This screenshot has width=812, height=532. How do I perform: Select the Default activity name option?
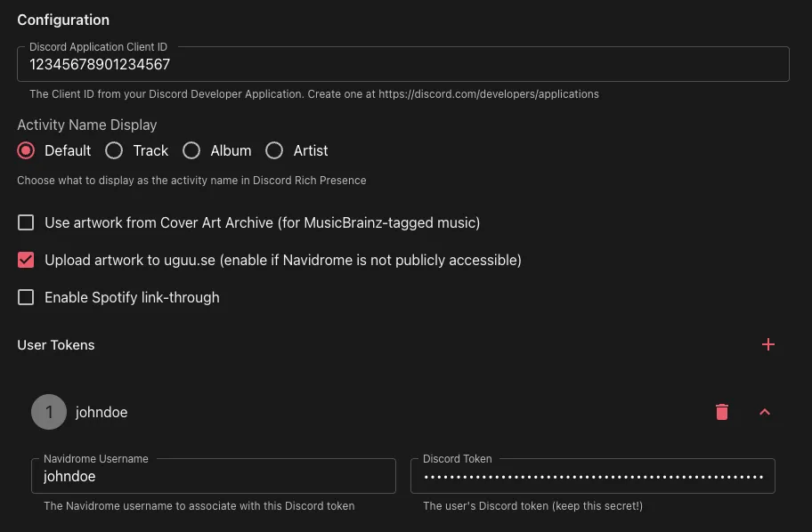click(x=27, y=150)
